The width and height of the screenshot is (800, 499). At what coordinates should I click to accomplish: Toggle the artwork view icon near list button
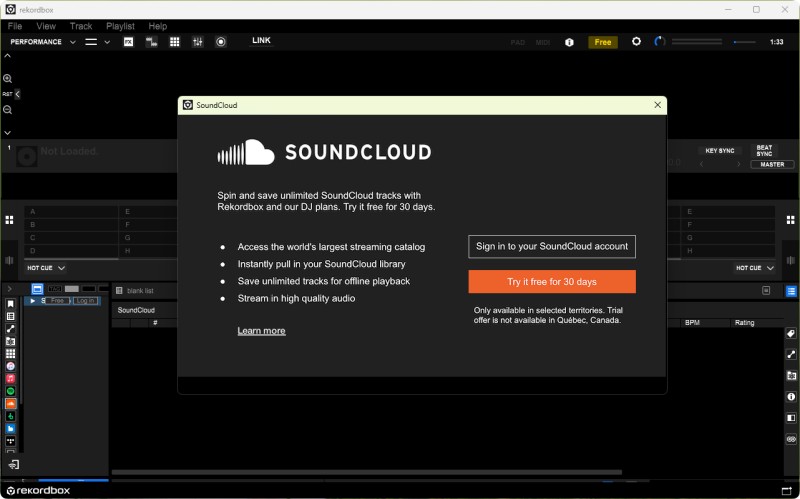coord(766,290)
